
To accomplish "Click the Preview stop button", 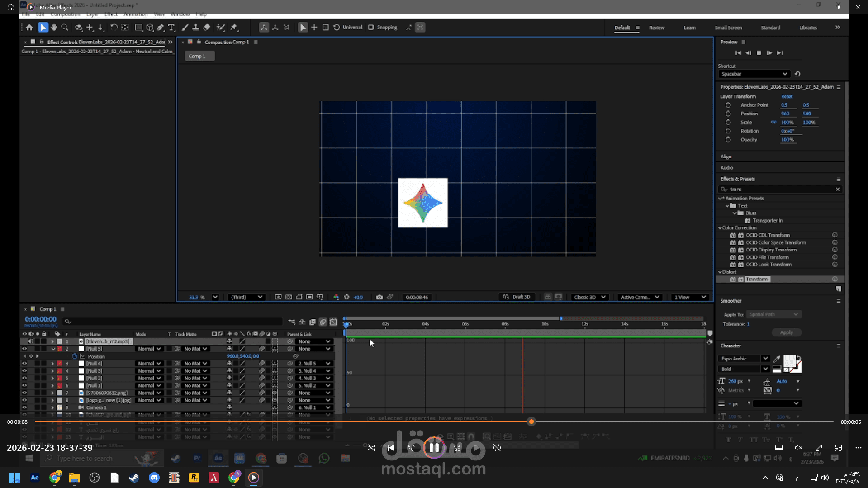I will (x=759, y=53).
